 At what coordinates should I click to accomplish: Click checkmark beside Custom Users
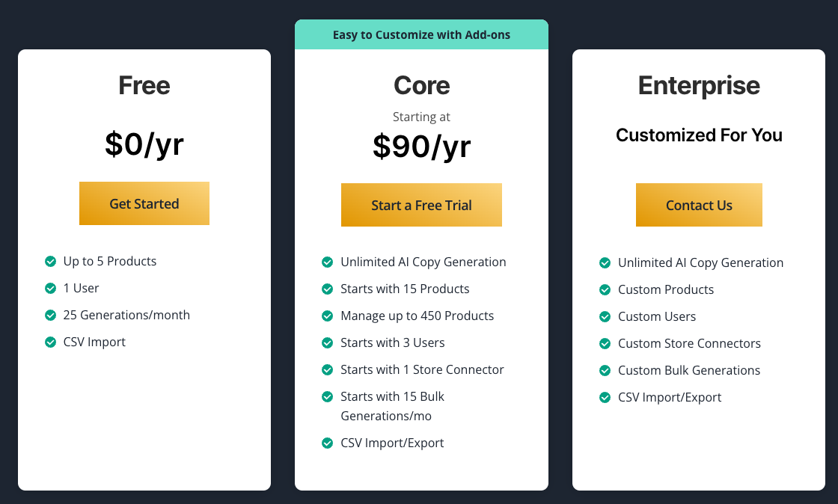[x=605, y=316]
